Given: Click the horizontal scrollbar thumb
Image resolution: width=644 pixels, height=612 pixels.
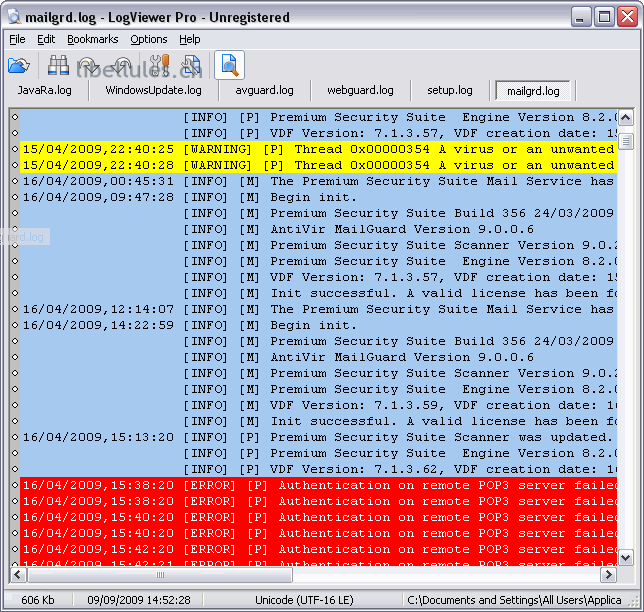Looking at the screenshot, I should [x=160, y=575].
